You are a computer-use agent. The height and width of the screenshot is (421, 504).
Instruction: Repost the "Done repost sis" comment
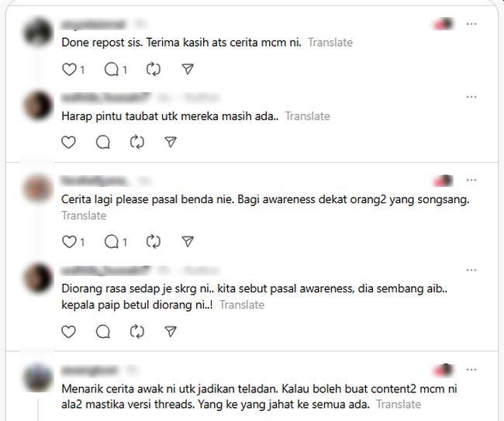(x=154, y=70)
